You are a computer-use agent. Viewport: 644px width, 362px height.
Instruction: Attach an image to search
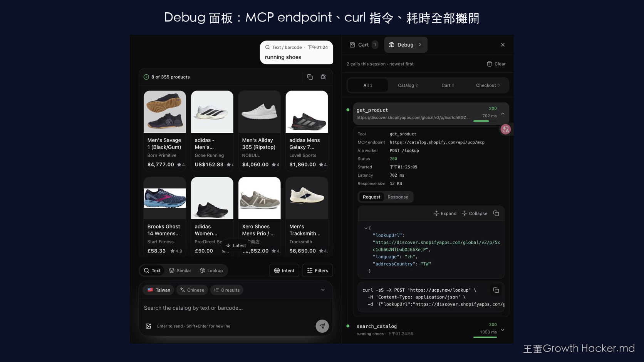(x=148, y=326)
